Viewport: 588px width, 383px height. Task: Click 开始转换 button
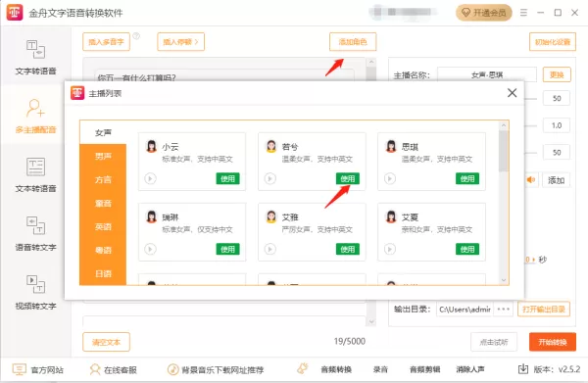(x=553, y=342)
